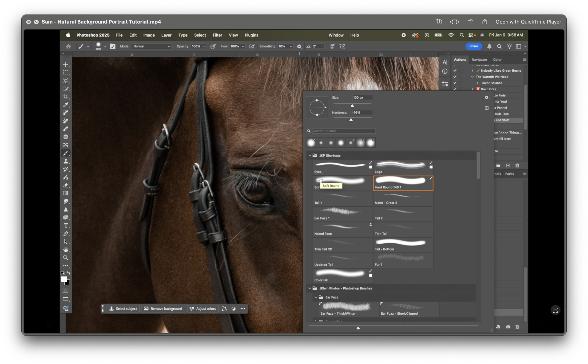Toggle off the Color Balance action checkmark
The width and height of the screenshot is (588, 364).
click(x=455, y=83)
